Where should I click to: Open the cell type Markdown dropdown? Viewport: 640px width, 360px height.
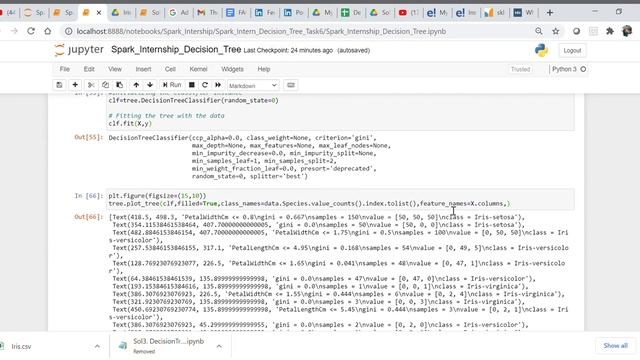click(x=253, y=85)
